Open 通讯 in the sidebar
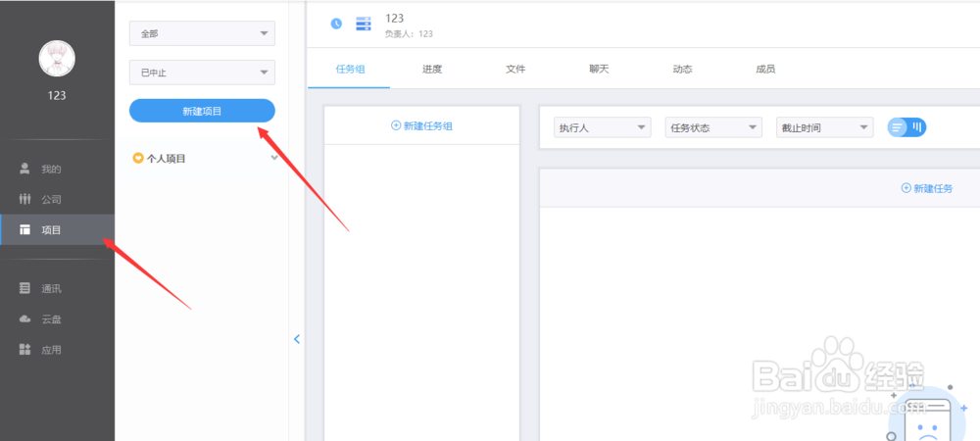The image size is (980, 441). 57,288
